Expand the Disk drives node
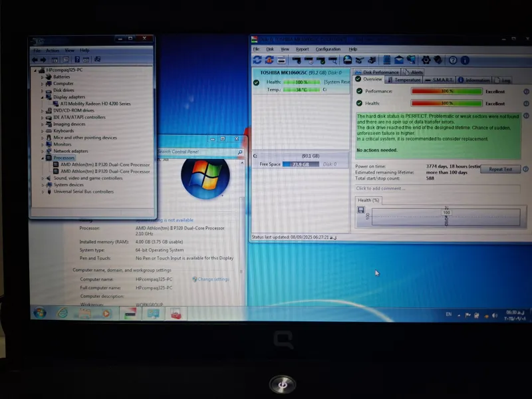This screenshot has width=532, height=399. click(x=43, y=90)
